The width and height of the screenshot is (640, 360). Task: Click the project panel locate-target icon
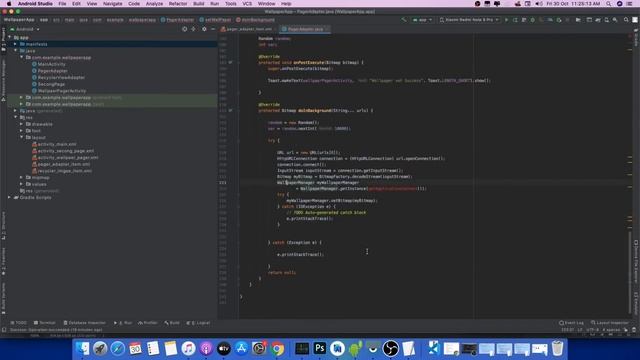(x=184, y=29)
